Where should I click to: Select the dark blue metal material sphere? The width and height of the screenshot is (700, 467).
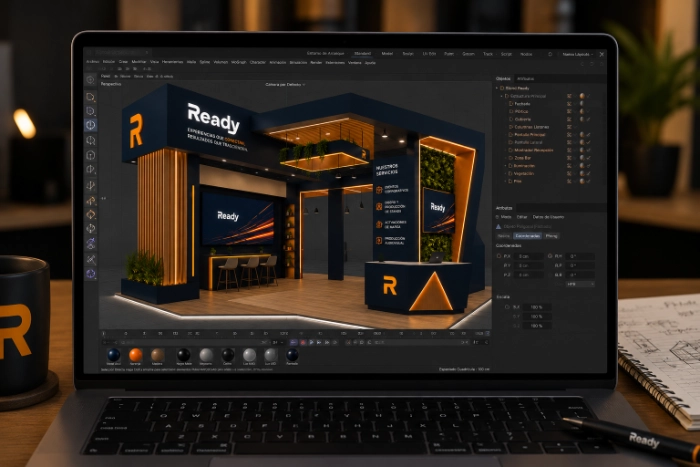[x=114, y=355]
